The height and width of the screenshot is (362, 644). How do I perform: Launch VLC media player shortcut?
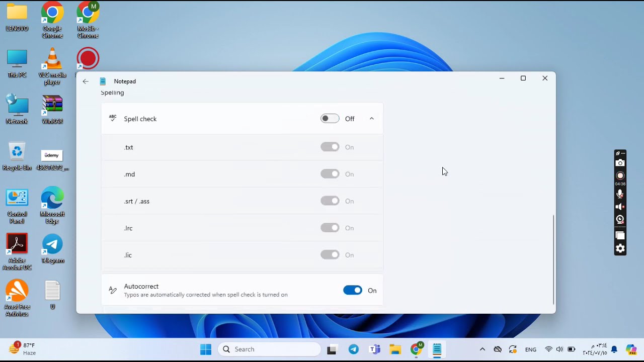pyautogui.click(x=52, y=66)
